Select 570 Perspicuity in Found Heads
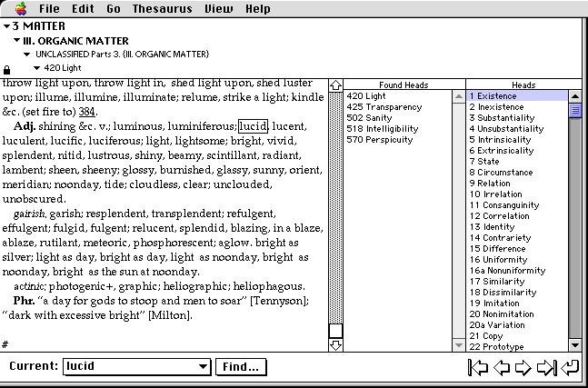The image size is (588, 388). (398, 139)
